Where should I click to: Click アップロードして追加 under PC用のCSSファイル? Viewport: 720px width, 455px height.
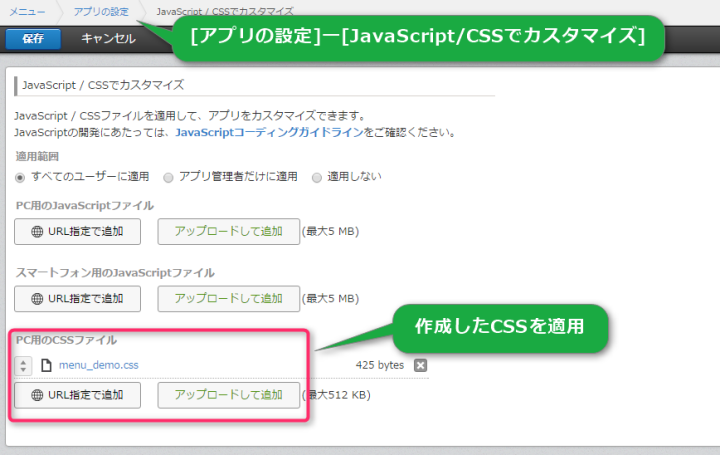tap(228, 395)
